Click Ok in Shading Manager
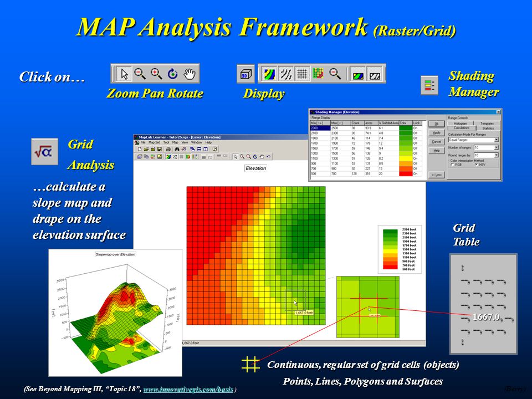Screen dimensions: 532x399 (x=436, y=124)
